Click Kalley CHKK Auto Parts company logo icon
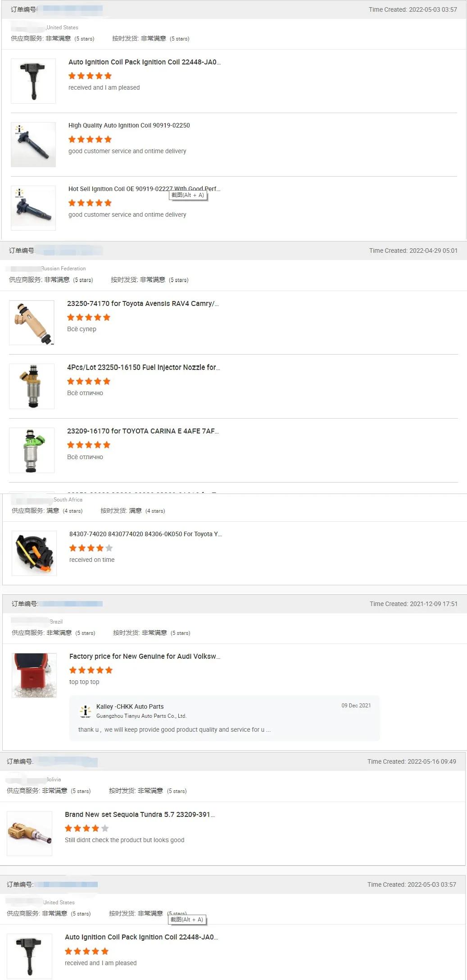 pyautogui.click(x=85, y=711)
